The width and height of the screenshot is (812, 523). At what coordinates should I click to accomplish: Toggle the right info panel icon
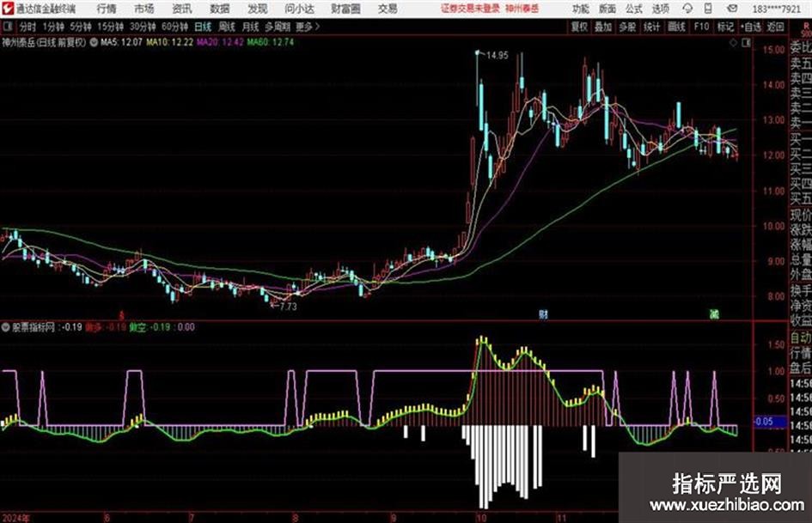[x=746, y=43]
